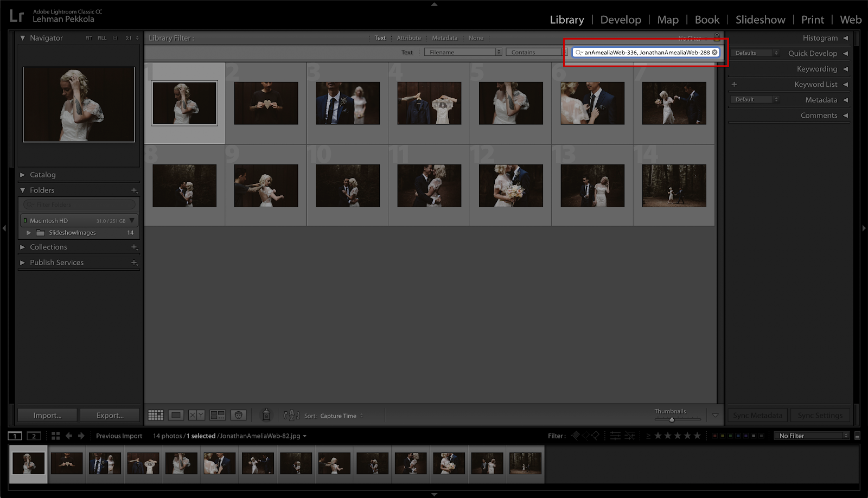Image resolution: width=868 pixels, height=498 pixels.
Task: Toggle the Library Filter lock icon
Action: pos(717,37)
